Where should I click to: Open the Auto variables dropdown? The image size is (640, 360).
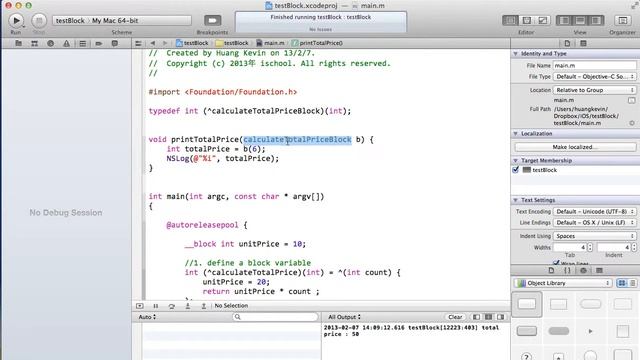click(147, 317)
